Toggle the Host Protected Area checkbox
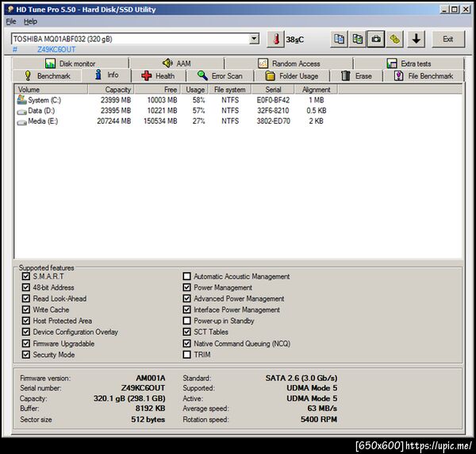476x454 pixels. [x=26, y=321]
